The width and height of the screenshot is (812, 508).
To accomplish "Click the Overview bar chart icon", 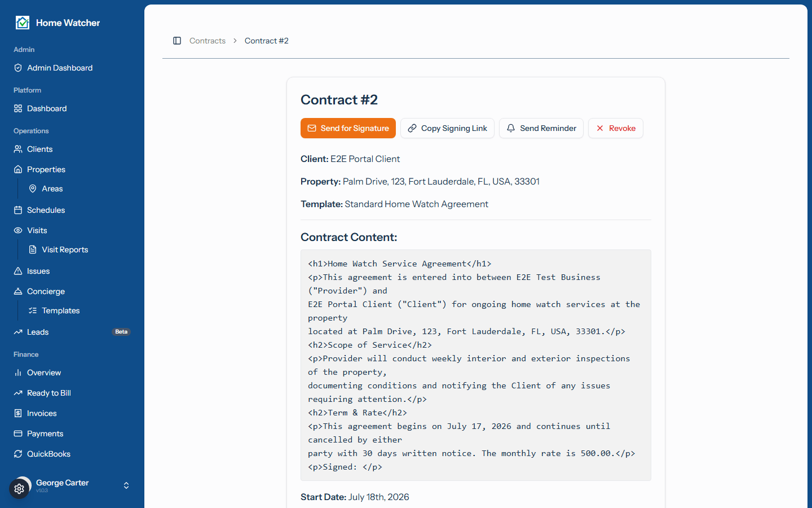I will click(x=18, y=373).
